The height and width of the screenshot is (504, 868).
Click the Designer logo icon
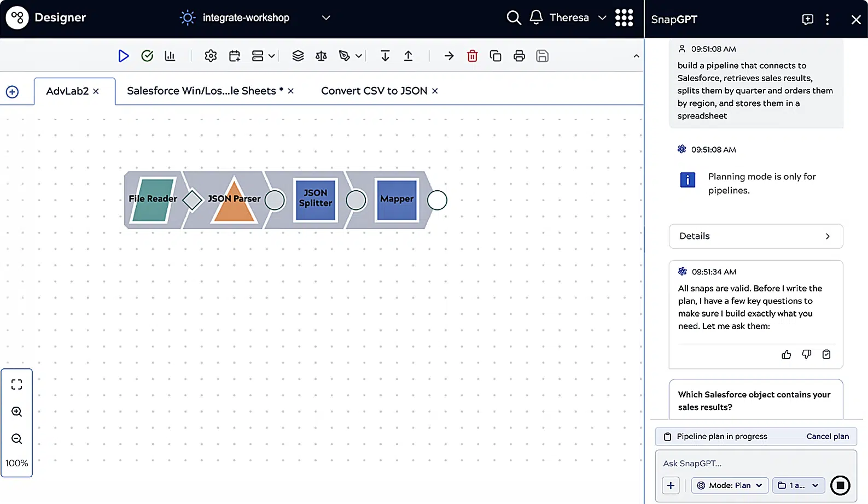(x=17, y=17)
